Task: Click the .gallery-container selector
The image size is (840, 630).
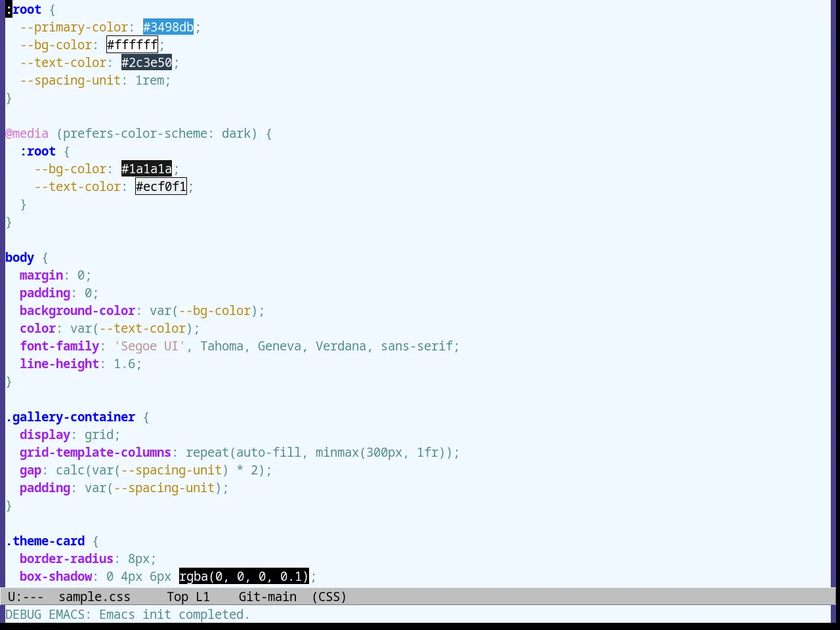Action: pyautogui.click(x=70, y=417)
